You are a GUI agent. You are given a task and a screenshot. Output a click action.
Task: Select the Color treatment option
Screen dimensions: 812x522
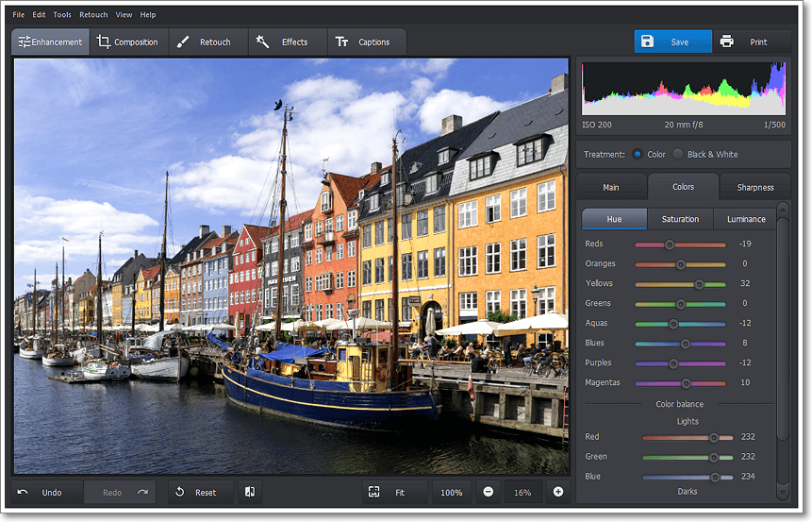click(638, 154)
